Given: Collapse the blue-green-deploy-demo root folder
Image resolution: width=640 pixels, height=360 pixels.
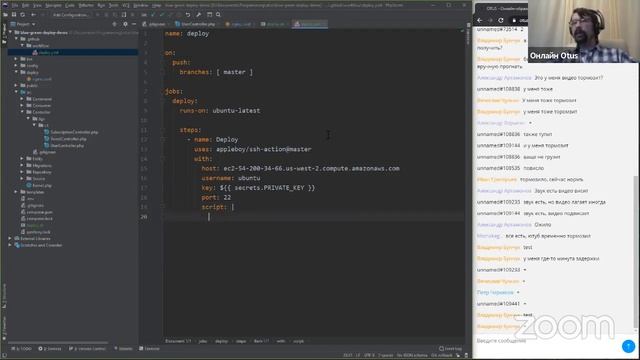Looking at the screenshot, I should point(11,32).
